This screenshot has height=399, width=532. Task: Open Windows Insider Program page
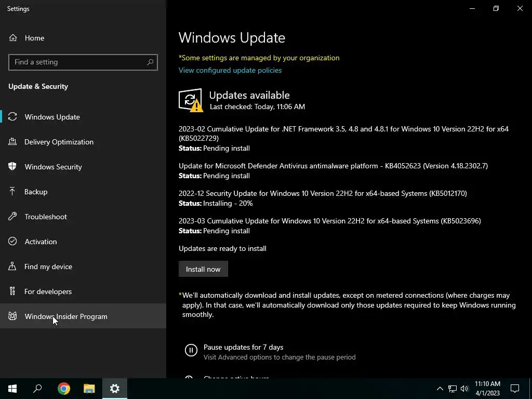(x=83, y=316)
